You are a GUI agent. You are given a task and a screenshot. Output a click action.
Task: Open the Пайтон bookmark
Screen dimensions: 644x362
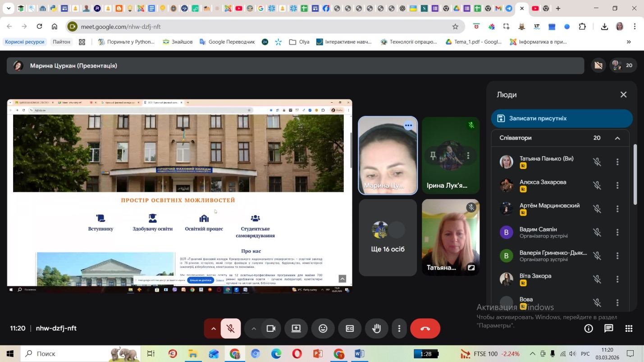(x=61, y=42)
